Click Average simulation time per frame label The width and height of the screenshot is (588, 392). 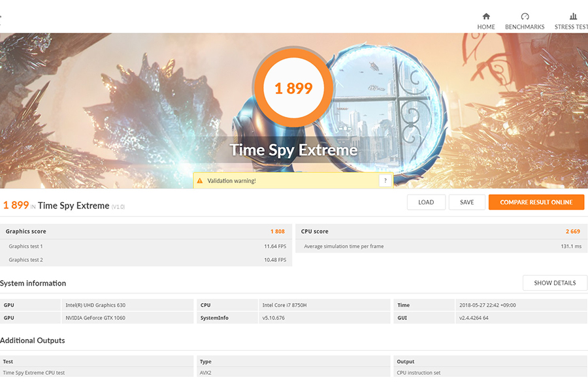point(344,246)
